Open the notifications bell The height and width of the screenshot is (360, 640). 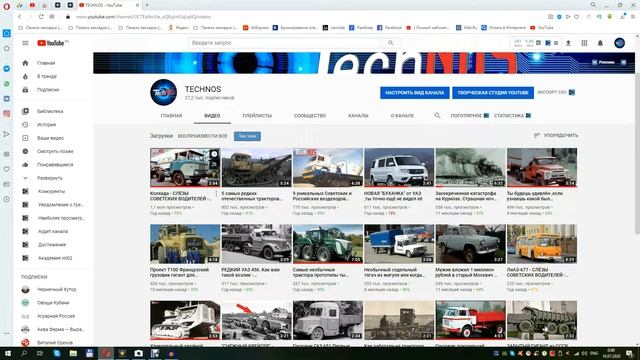click(600, 43)
